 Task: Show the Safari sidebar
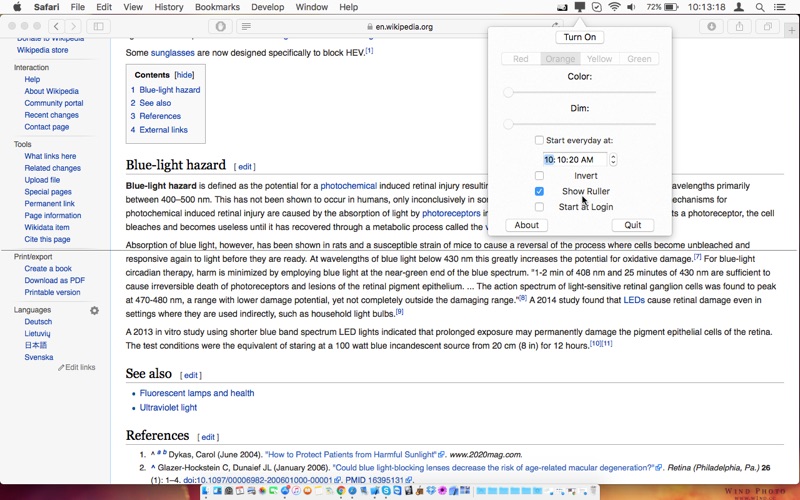tap(98, 26)
